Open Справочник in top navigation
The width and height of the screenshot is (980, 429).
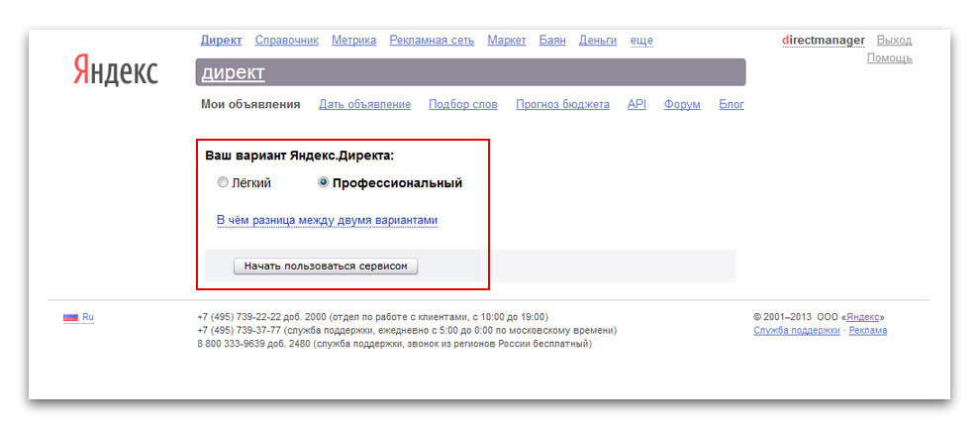coord(286,41)
